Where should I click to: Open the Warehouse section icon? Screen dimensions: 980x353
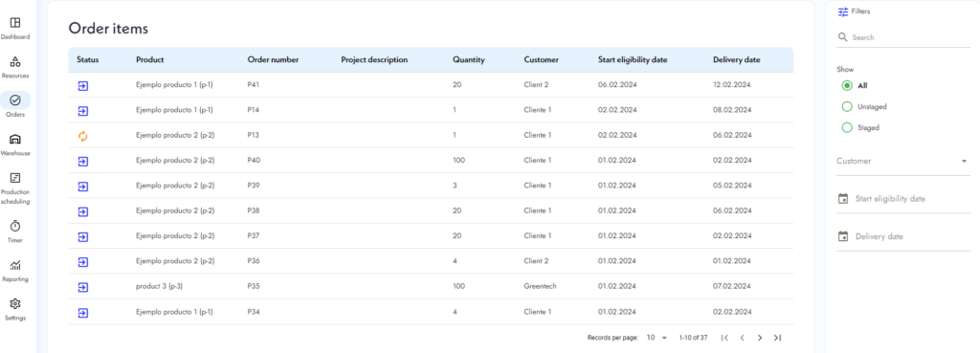point(15,140)
